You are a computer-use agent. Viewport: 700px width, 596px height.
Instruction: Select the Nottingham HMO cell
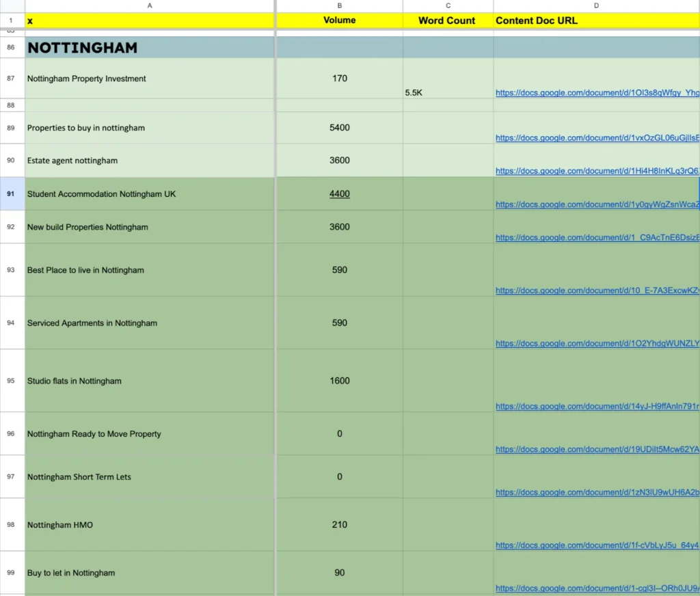[150, 524]
